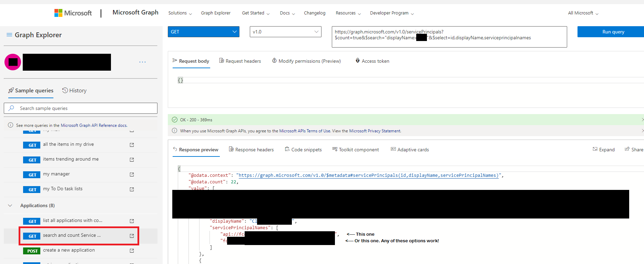Focus the Search sample queries field
Image resolution: width=644 pixels, height=264 pixels.
[81, 108]
